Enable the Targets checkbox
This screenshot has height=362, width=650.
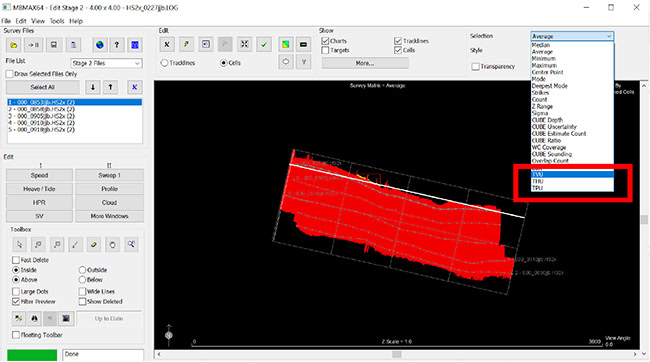(x=325, y=50)
